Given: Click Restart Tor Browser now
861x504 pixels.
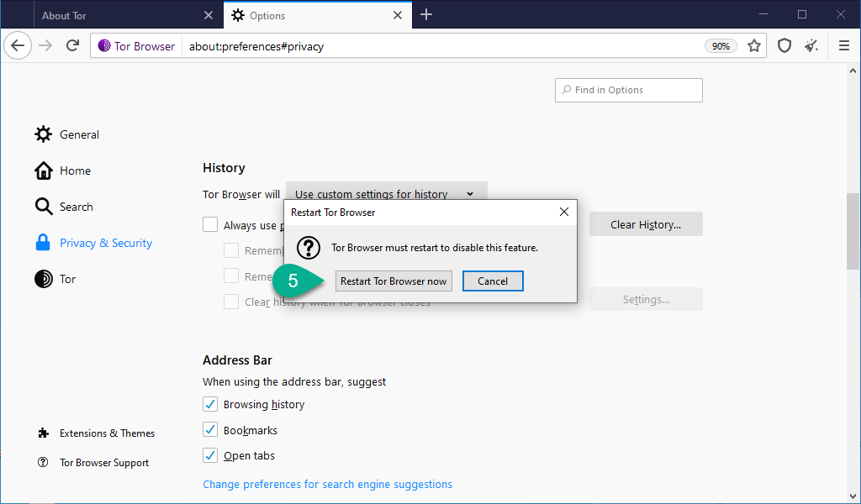Looking at the screenshot, I should click(x=394, y=281).
